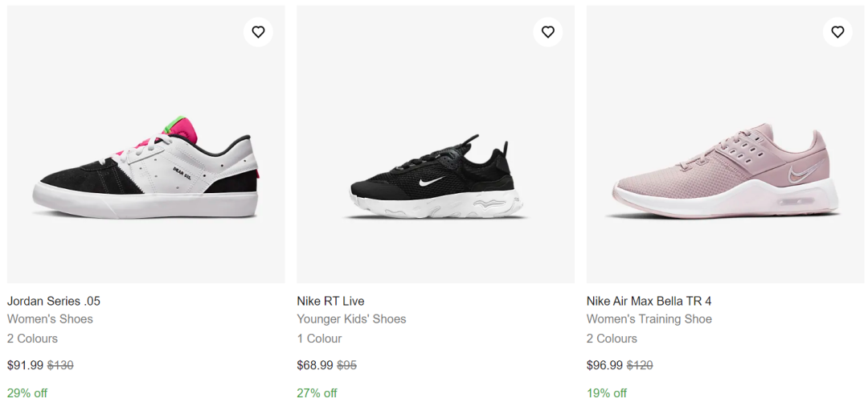Screen dimensions: 868x411
Task: Select the Younger Kids' Shoes subtitle
Action: pos(351,319)
